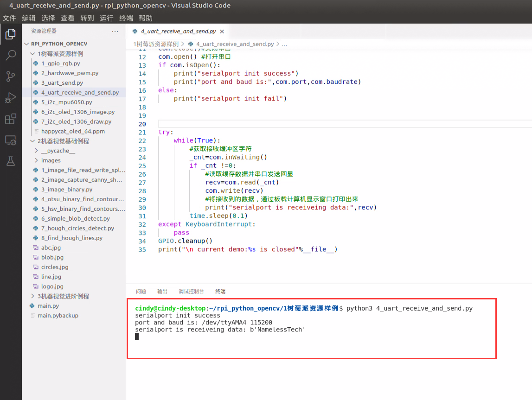Viewport: 532px width, 400px height.
Task: Open the 选择 menu
Action: [x=48, y=18]
